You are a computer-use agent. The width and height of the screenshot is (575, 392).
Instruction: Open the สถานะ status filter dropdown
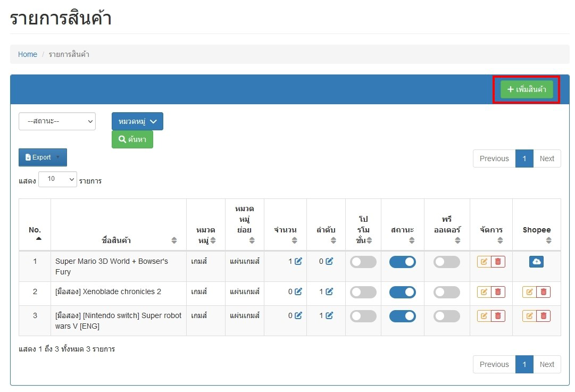[57, 121]
